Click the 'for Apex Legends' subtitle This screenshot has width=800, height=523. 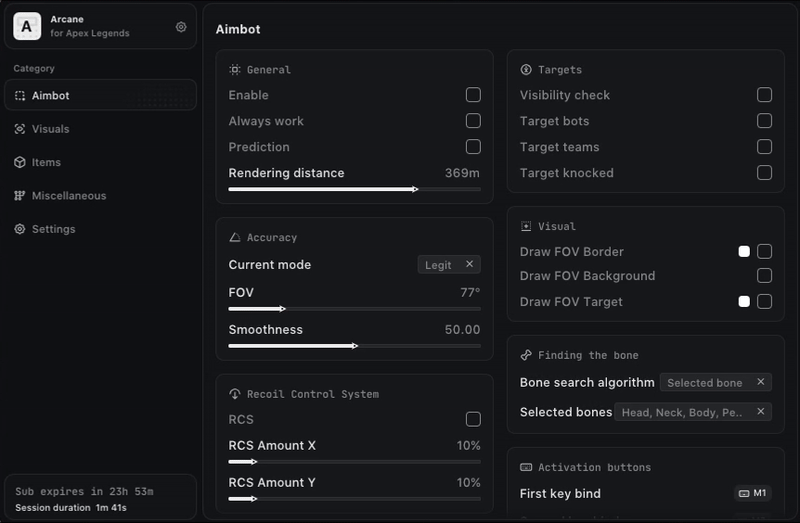(90, 33)
